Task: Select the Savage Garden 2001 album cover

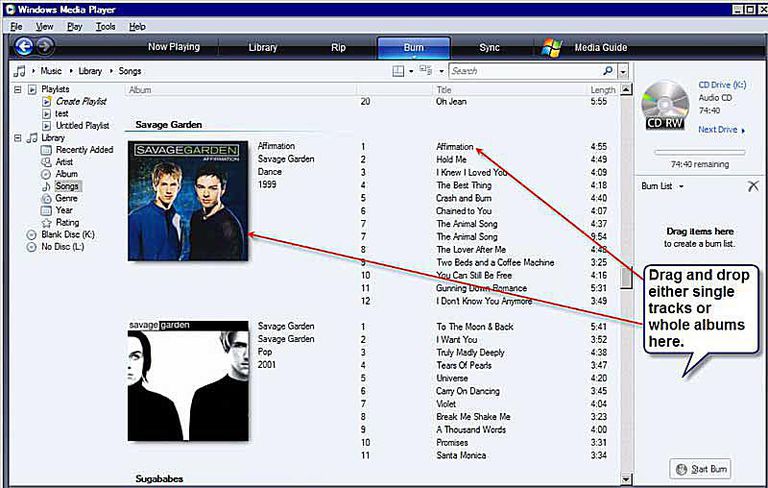Action: pos(188,381)
